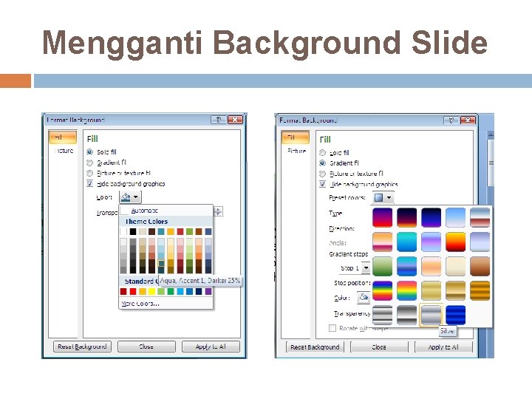Image resolution: width=532 pixels, height=399 pixels.
Task: Select light sky blue preset gradient
Action: (x=456, y=217)
